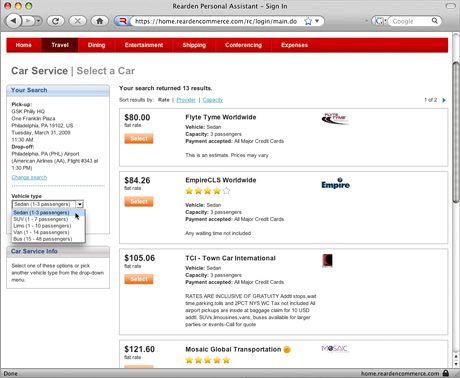460x378 pixels.
Task: Go forward with the browser forward arrow
Action: coord(28,21)
